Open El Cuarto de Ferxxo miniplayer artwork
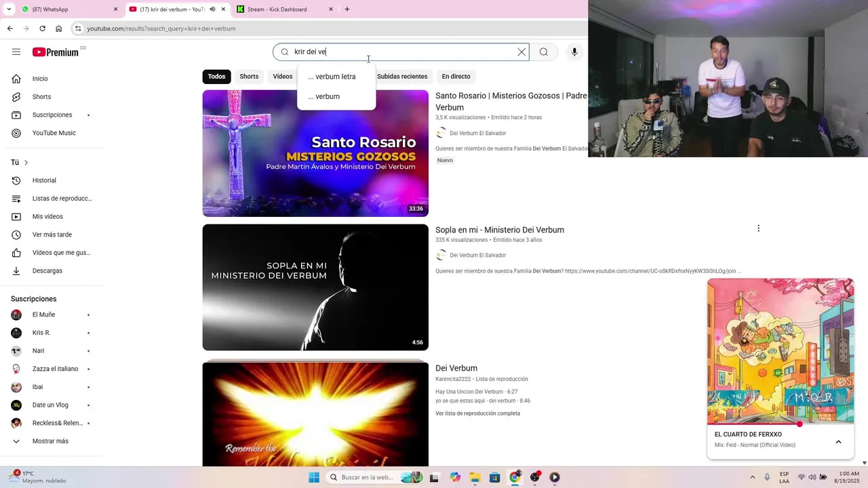Screen dimensions: 868x488 coord(781,351)
